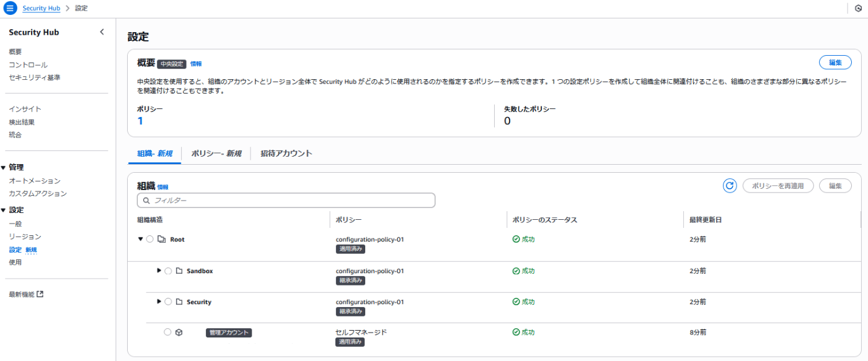Click the refresh icon in 組織 panel
Viewport: 868px width, 361px height.
click(x=730, y=186)
